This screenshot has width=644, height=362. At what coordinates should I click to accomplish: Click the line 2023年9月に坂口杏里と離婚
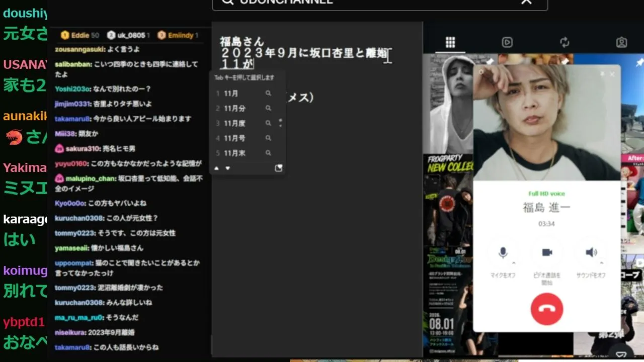point(303,53)
